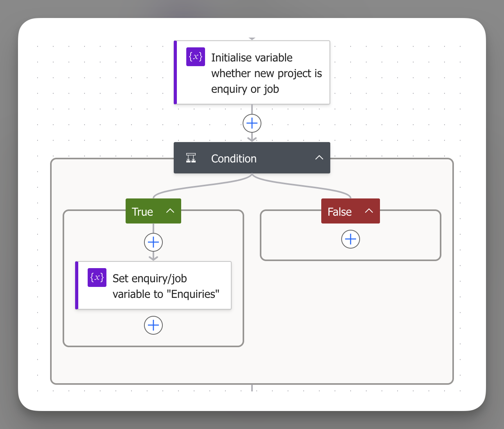504x429 pixels.
Task: Add an action at top of True branch
Action: (x=153, y=242)
